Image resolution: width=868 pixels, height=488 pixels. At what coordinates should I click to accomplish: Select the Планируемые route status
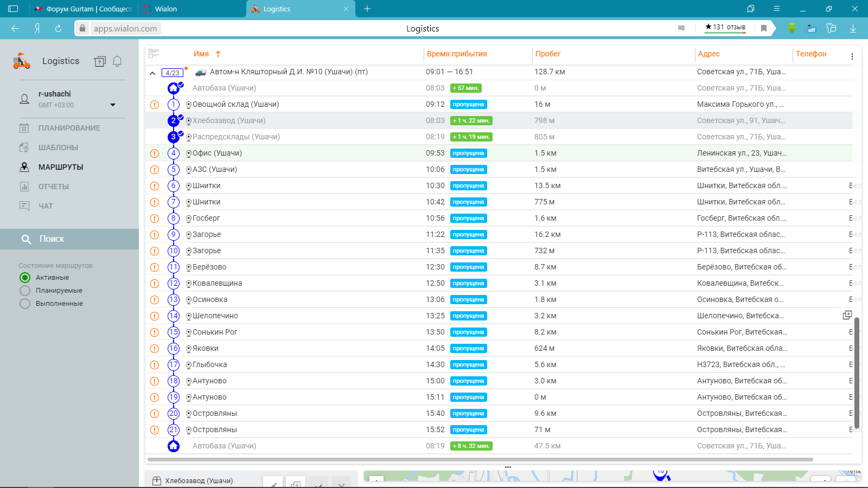pos(25,291)
